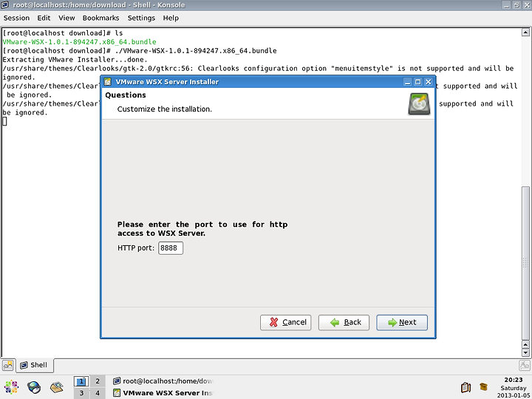Activate root@localhost Konsole taskbar entry
Image resolution: width=532 pixels, height=399 pixels.
coord(163,381)
